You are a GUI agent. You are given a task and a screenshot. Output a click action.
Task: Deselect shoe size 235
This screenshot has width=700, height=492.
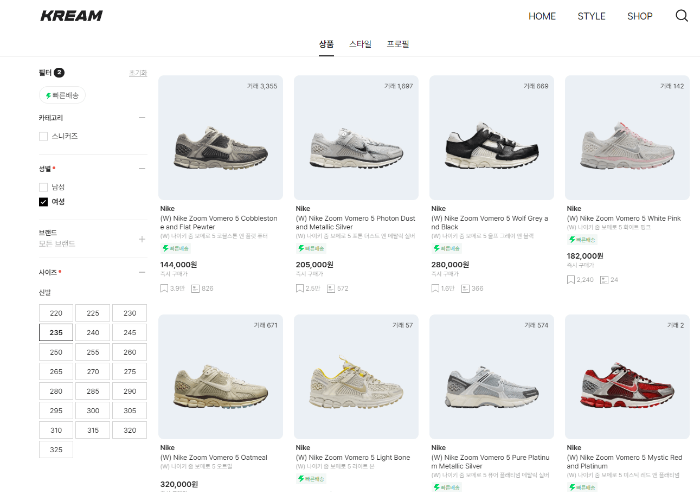tap(56, 333)
